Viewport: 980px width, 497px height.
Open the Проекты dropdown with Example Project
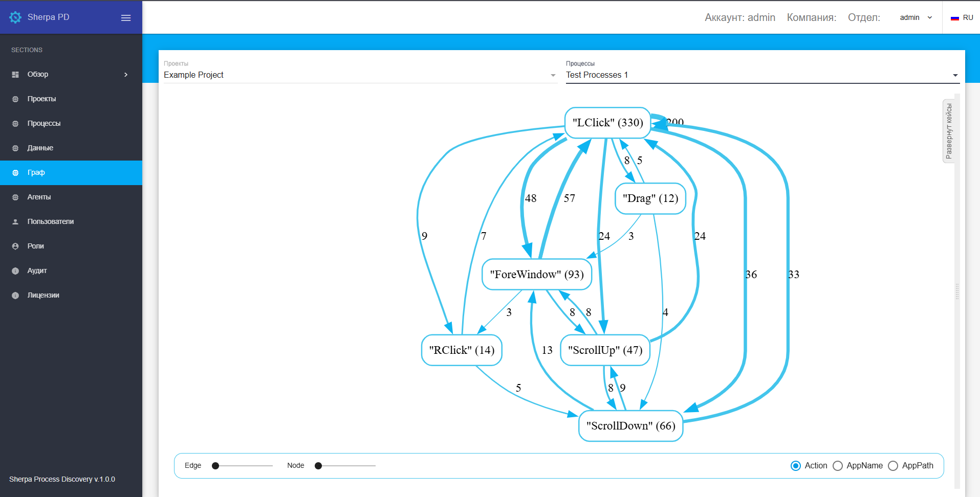pos(360,75)
